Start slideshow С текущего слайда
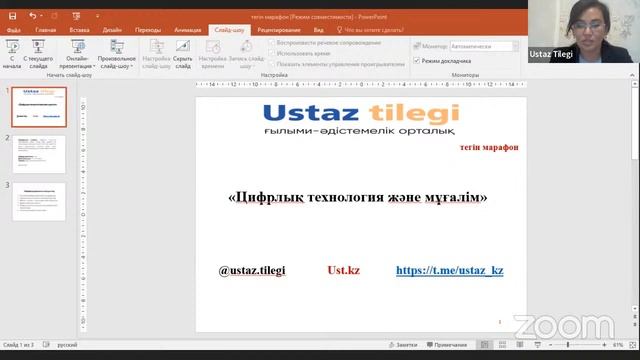This screenshot has height=360, width=640. pyautogui.click(x=38, y=54)
